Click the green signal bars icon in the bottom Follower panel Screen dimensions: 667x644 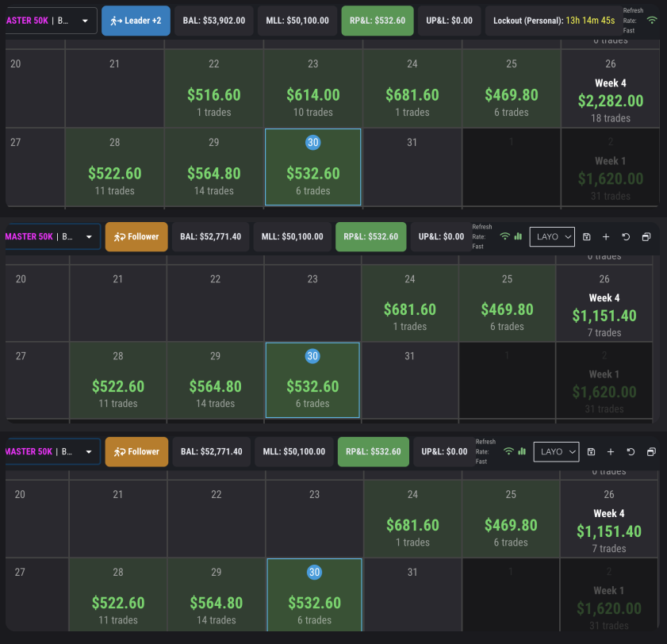[522, 451]
